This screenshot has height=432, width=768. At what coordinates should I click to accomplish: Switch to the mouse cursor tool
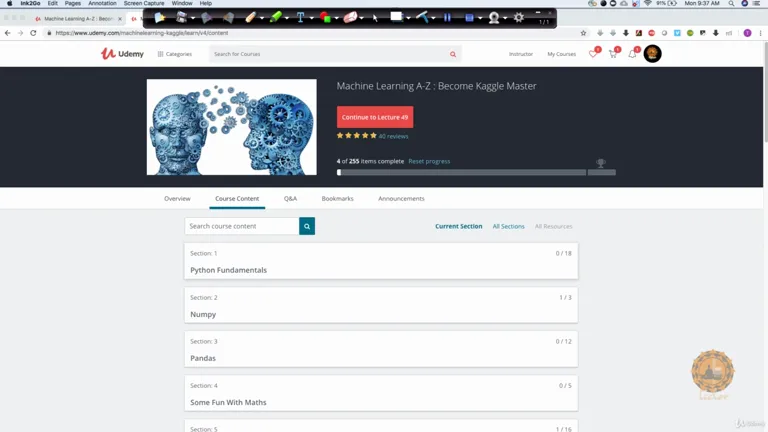point(375,18)
